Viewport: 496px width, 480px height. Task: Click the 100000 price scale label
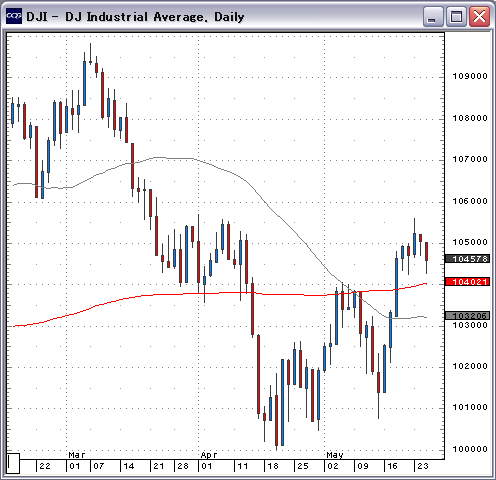470,449
